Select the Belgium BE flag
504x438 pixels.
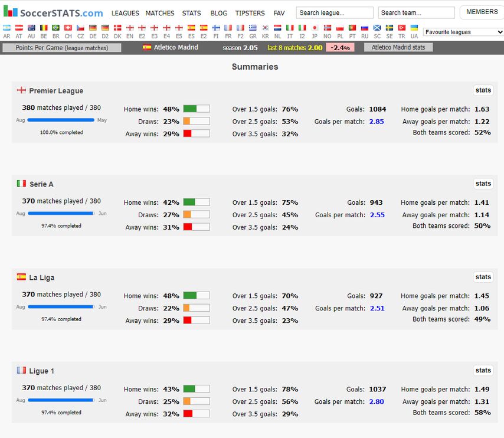(x=44, y=28)
